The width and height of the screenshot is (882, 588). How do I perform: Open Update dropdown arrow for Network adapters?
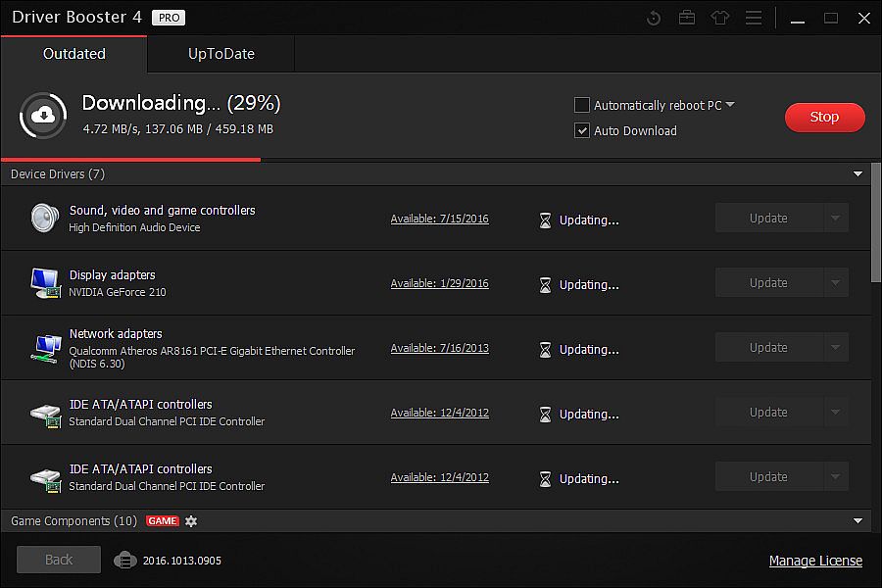click(836, 347)
